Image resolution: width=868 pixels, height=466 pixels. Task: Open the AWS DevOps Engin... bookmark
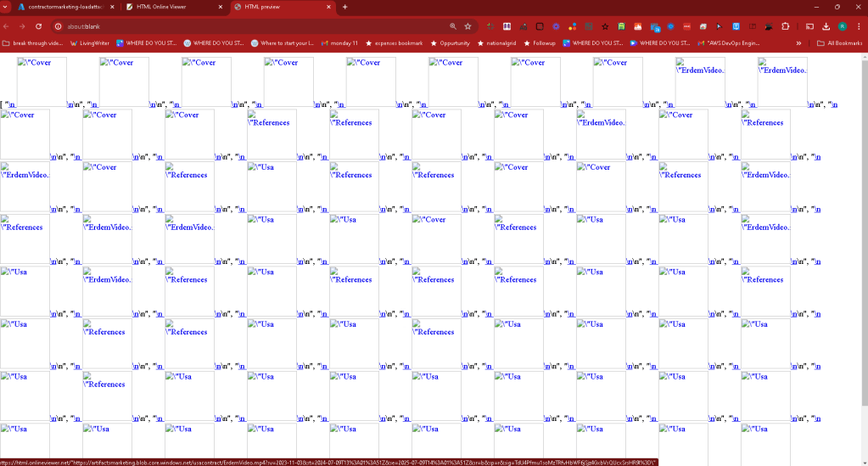click(x=729, y=42)
